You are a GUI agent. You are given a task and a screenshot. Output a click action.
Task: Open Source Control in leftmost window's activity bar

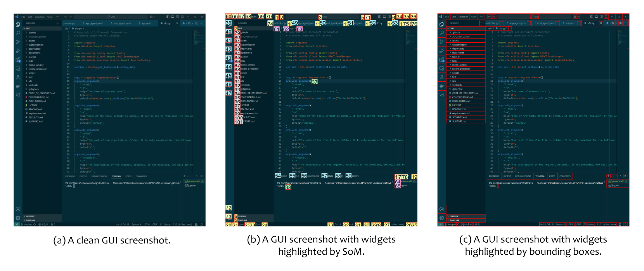pyautogui.click(x=18, y=42)
